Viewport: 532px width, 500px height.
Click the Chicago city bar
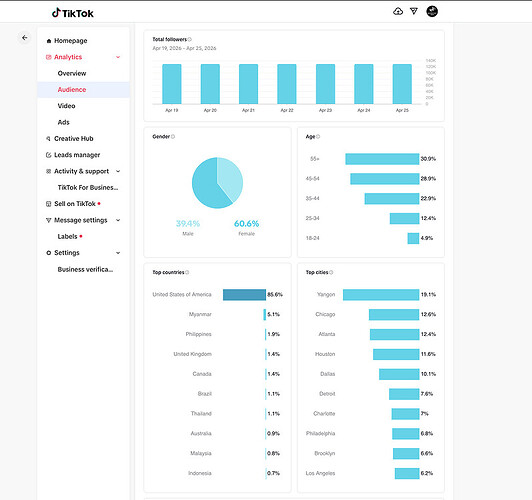point(394,314)
